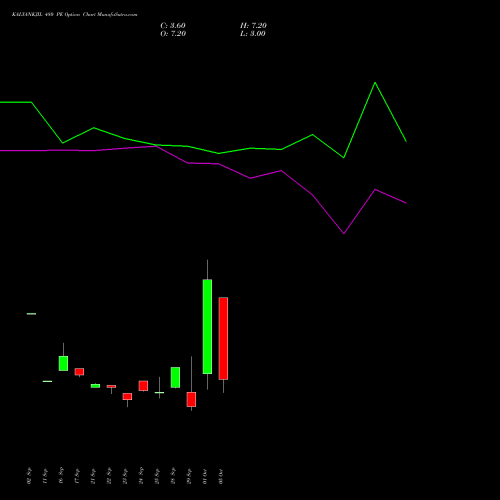The image size is (500, 500).
Task: Click the red candlestick for 29 Sep
Action: click(x=191, y=399)
